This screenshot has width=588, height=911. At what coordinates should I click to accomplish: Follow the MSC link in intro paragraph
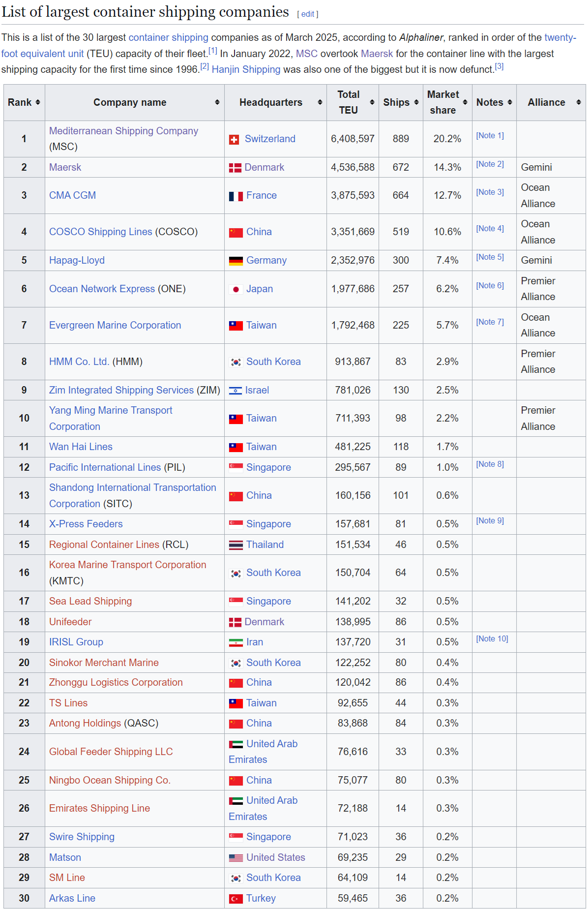307,54
